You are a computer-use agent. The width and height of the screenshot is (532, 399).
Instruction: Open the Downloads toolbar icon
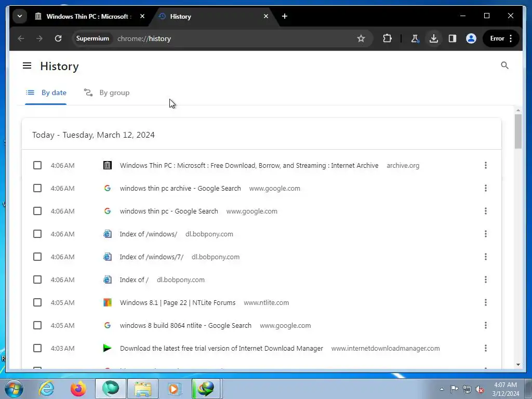434,38
